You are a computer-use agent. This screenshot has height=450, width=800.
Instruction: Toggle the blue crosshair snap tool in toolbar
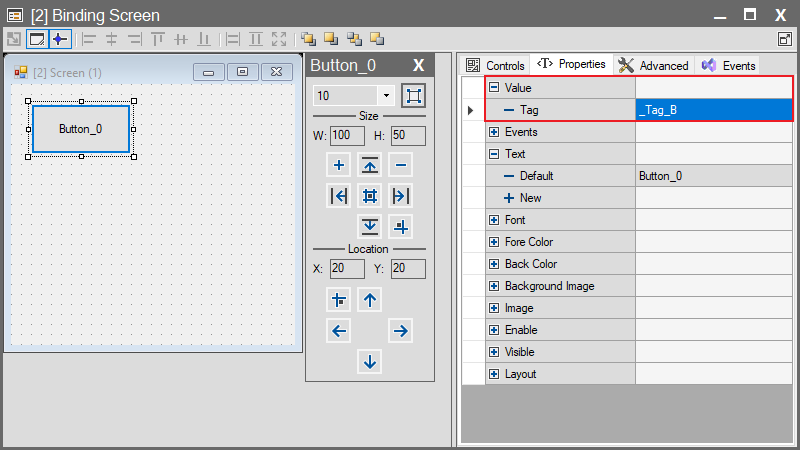pos(60,39)
